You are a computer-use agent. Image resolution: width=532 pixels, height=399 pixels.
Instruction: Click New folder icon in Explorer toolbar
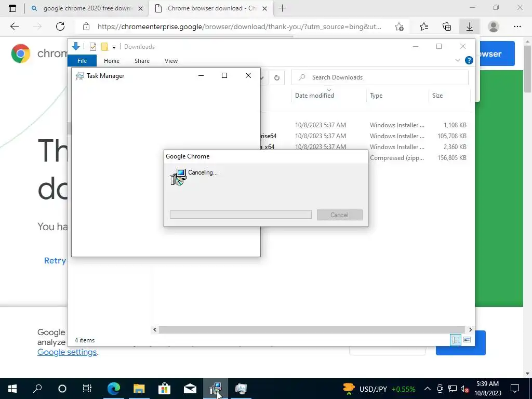(104, 47)
